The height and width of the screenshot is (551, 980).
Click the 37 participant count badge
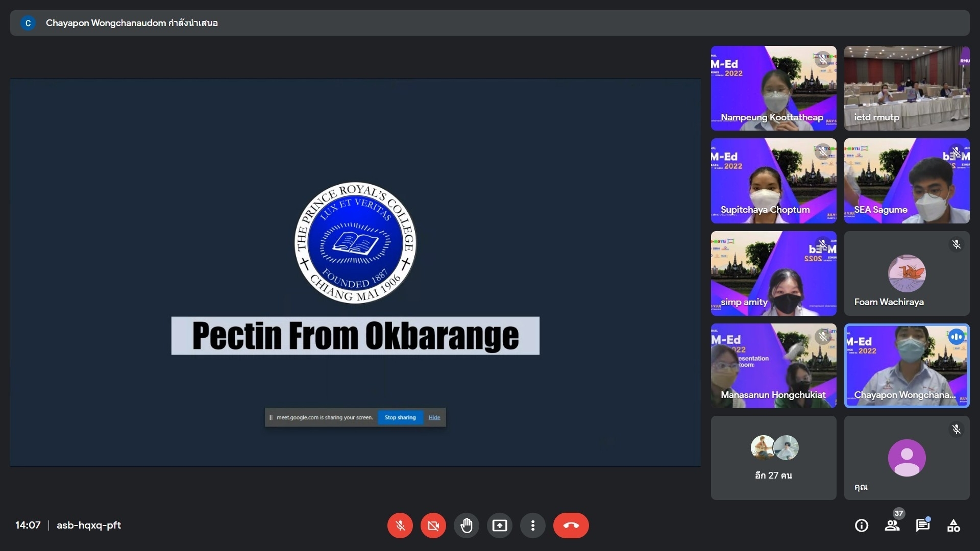(x=899, y=513)
